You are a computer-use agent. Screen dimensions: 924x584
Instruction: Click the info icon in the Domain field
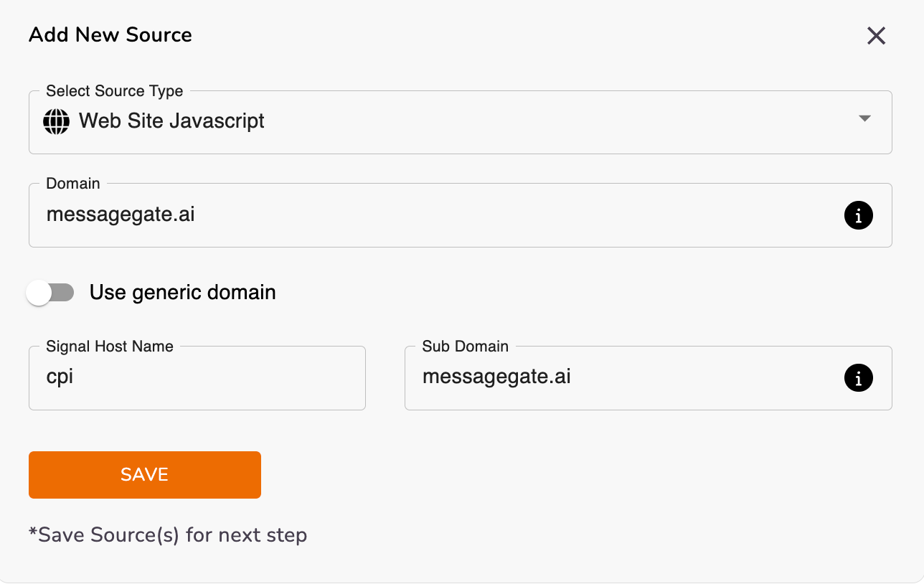click(x=859, y=215)
